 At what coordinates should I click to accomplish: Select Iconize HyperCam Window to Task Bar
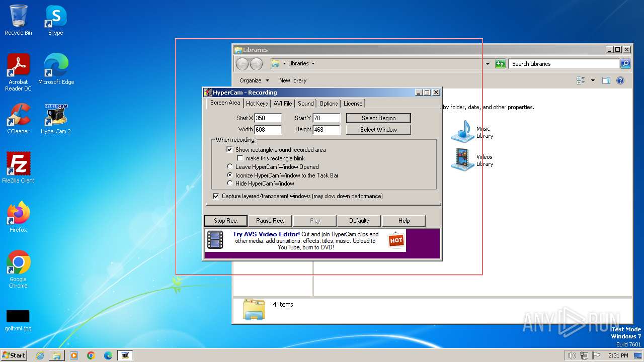click(230, 175)
